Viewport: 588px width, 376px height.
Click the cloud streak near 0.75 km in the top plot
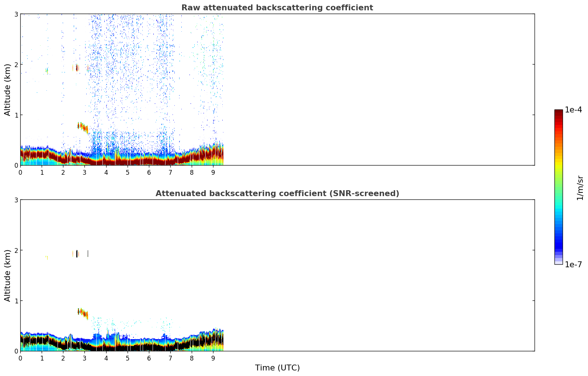pyautogui.click(x=83, y=128)
